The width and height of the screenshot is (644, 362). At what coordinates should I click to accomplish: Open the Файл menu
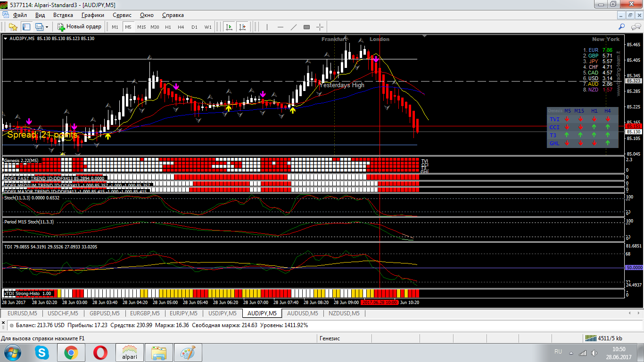tap(20, 15)
